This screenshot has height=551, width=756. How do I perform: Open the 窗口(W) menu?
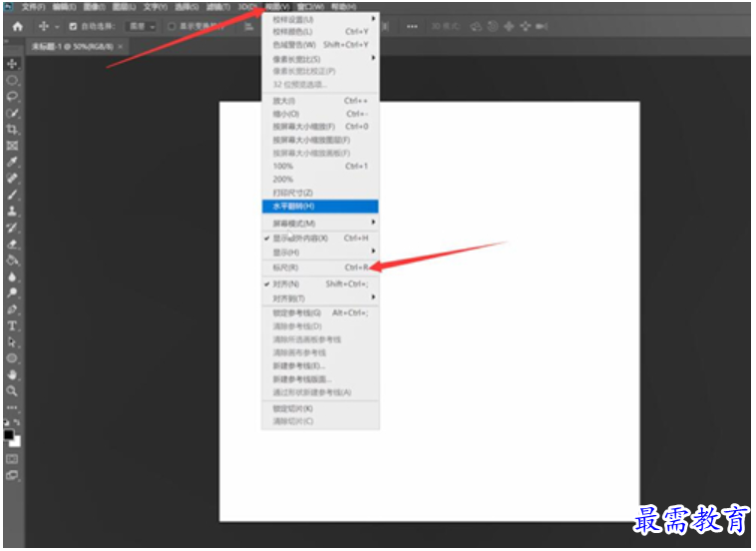coord(309,7)
